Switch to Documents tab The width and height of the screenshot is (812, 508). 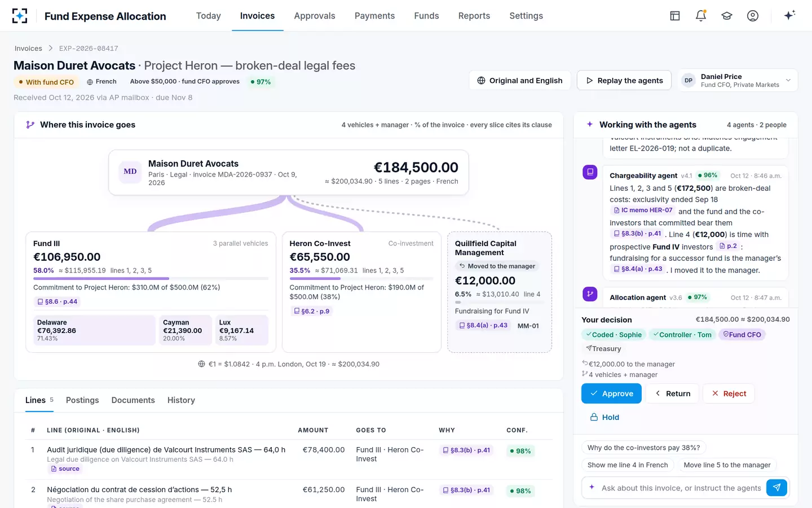pos(133,400)
